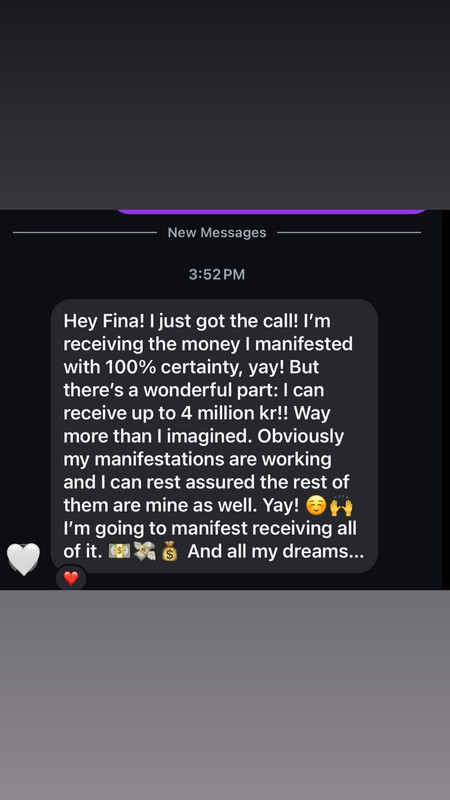Tap the "New Messages" divider label

click(217, 233)
